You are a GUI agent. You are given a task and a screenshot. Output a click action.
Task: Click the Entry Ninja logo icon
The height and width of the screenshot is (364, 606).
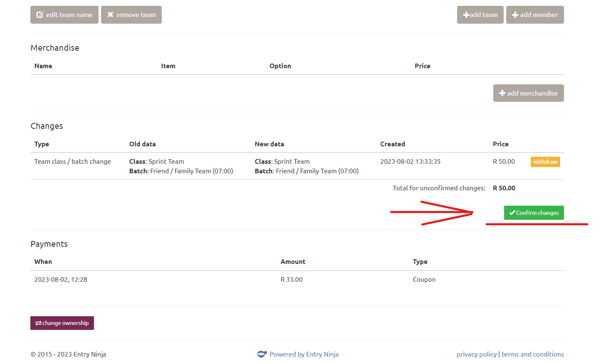262,354
